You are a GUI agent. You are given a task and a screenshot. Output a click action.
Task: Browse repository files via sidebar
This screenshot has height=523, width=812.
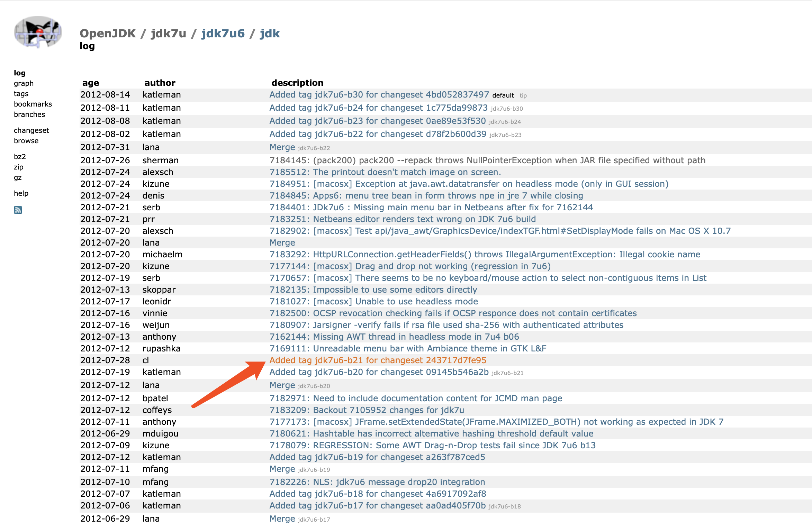[x=26, y=141]
